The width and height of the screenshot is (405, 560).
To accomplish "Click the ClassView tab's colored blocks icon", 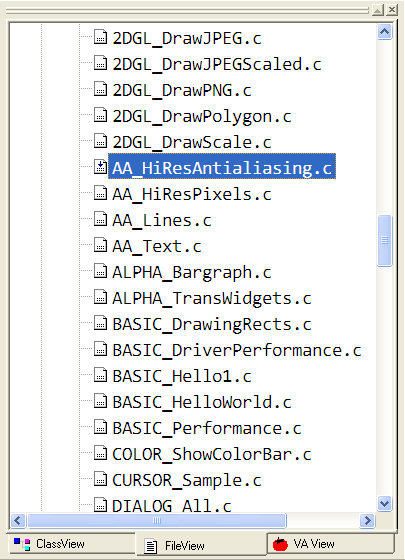I will point(22,544).
